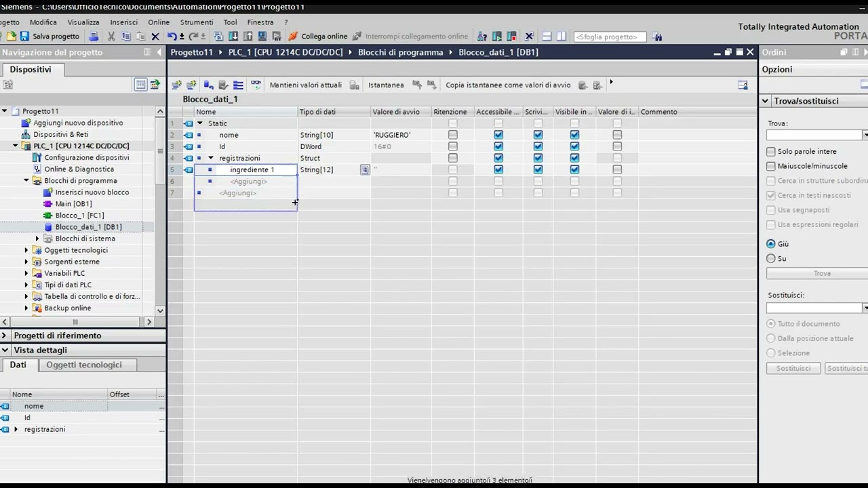Click the Istantanea button
The width and height of the screenshot is (868, 488).
click(386, 85)
